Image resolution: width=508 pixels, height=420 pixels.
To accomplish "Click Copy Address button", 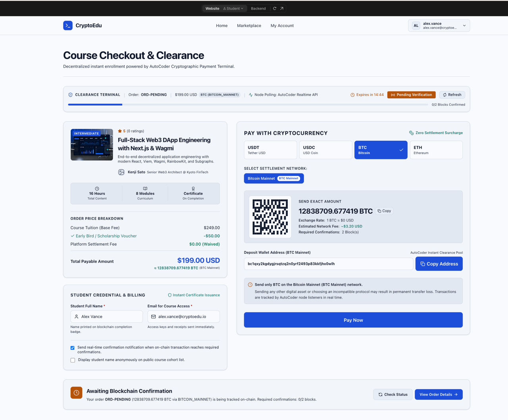I will [x=439, y=264].
